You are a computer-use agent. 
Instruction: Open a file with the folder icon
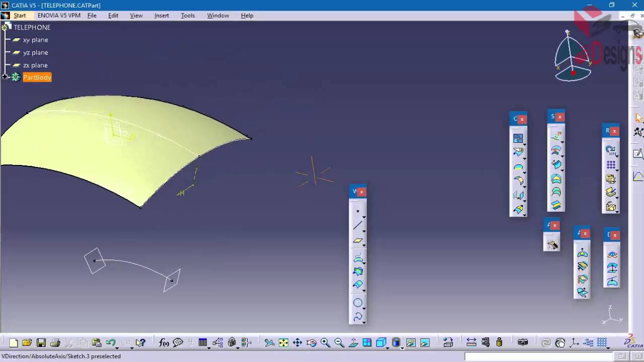tap(27, 343)
